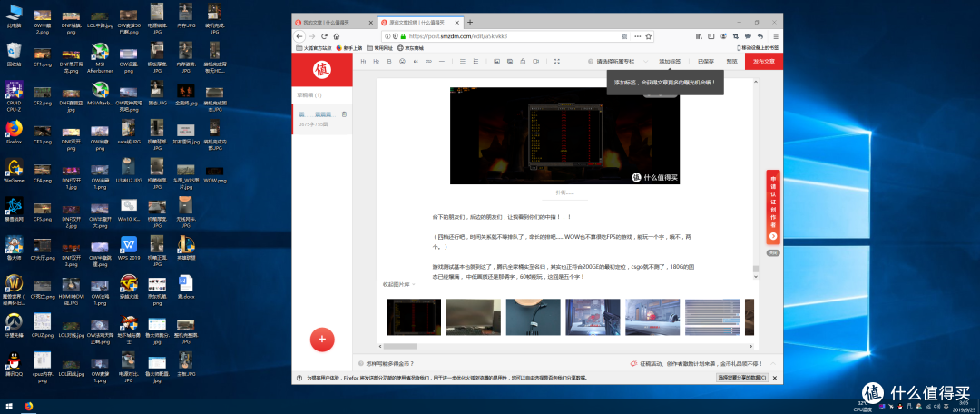980x414 pixels.
Task: Open the 腾讯QQ desktop shortcut
Action: 14,364
